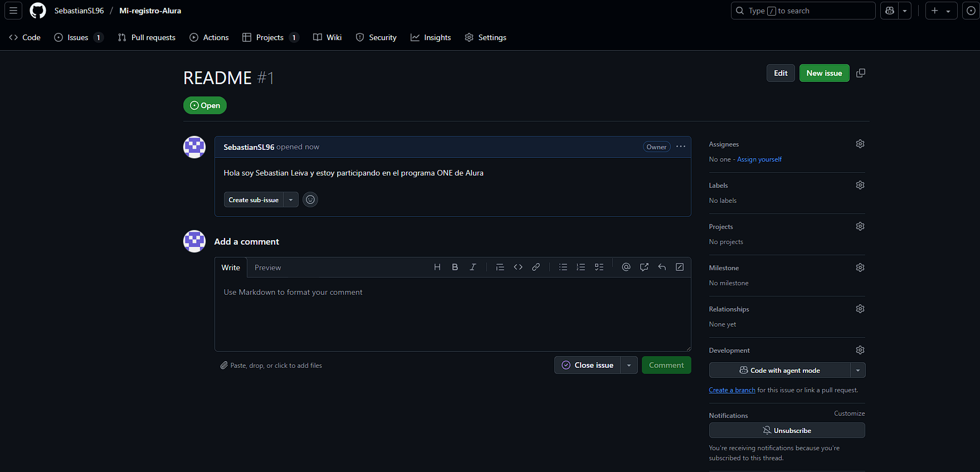Screen dimensions: 980x472
Task: Expand the agent mode dropdown arrow
Action: pos(858,370)
